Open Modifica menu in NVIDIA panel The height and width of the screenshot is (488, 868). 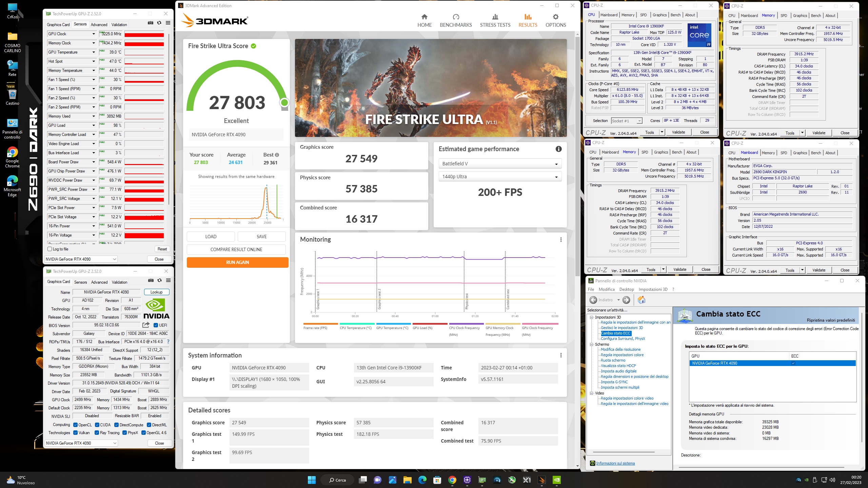click(x=607, y=289)
